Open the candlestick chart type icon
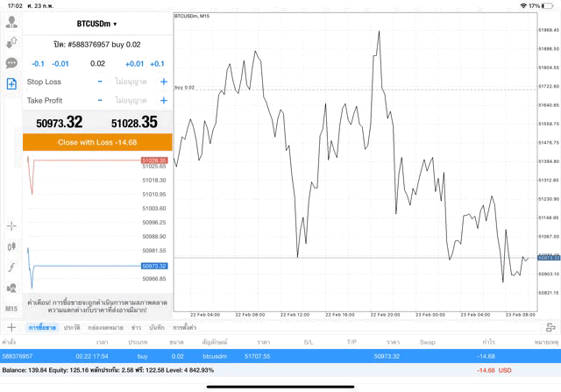 (x=11, y=246)
